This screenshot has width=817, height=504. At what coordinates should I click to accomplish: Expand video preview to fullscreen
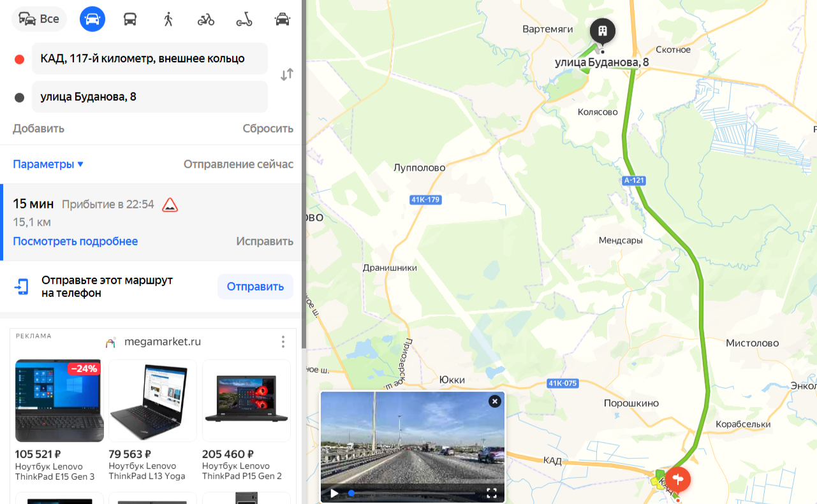(492, 493)
